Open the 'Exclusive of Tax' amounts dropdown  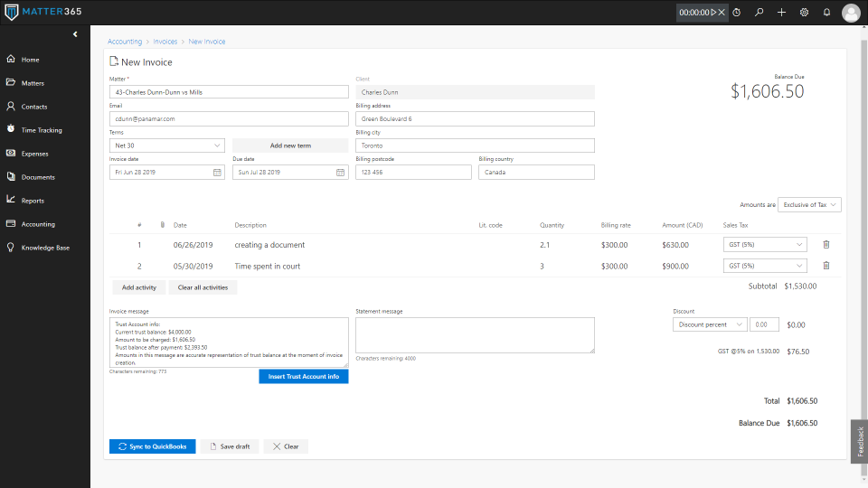tap(809, 205)
